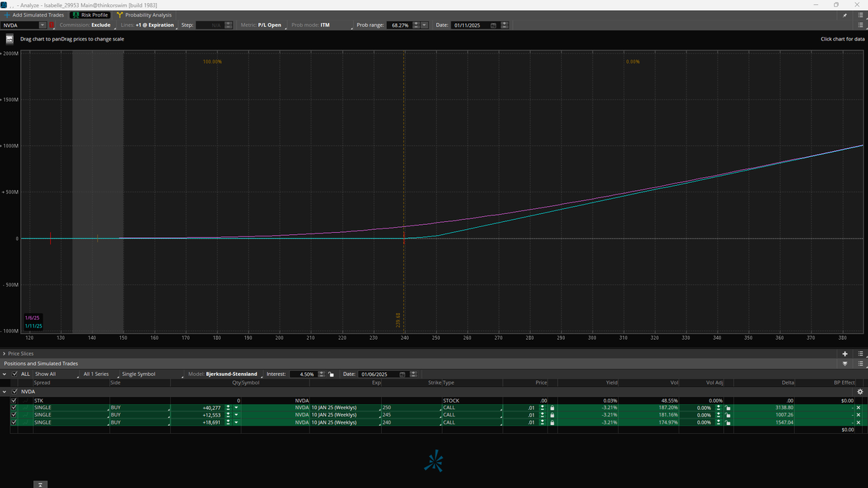Toggle the Vol Adj lock on 240 CALL row
Screen dimensions: 868x488
tap(728, 422)
